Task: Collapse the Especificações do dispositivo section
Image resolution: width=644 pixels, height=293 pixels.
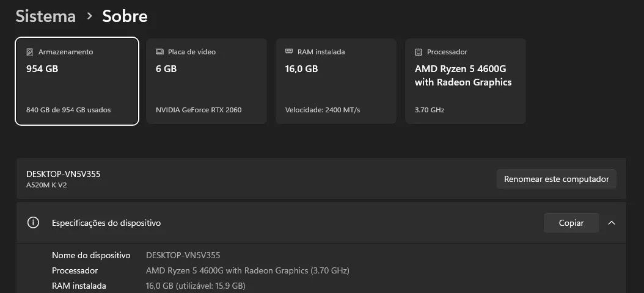Action: pyautogui.click(x=611, y=223)
